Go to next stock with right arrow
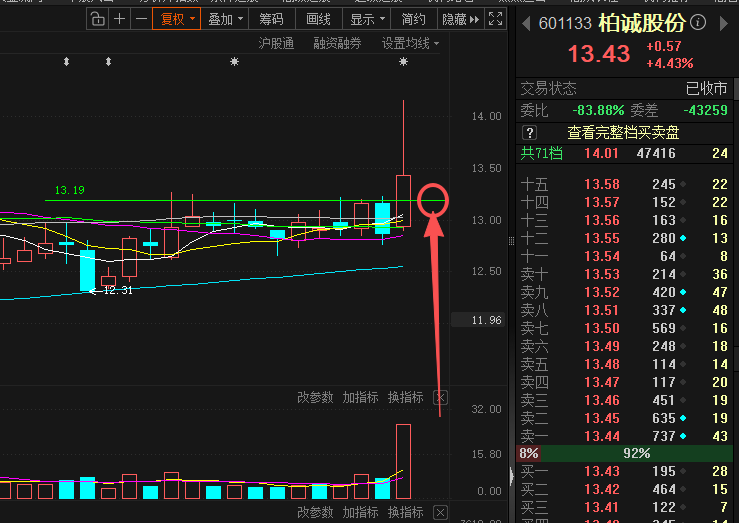 click(724, 23)
